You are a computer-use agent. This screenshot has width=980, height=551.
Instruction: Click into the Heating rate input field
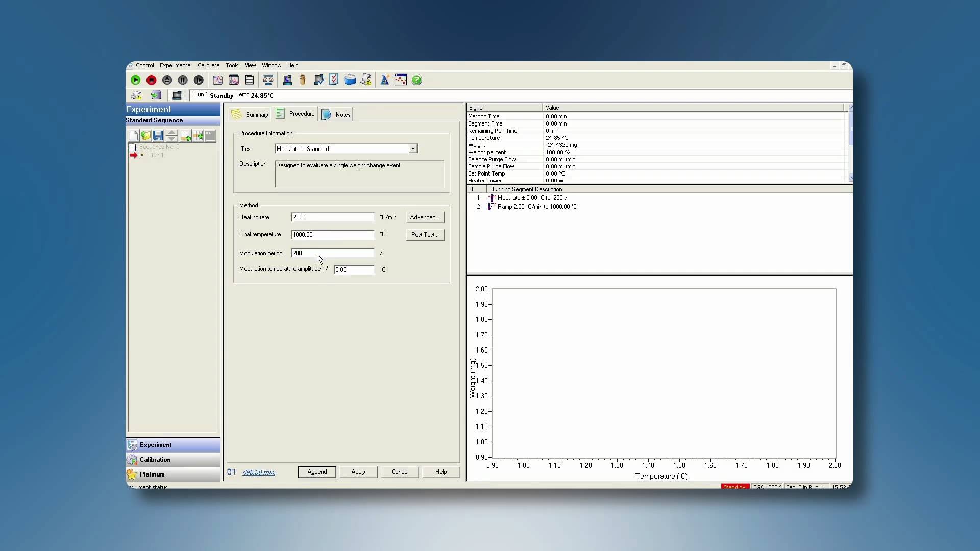tap(332, 217)
